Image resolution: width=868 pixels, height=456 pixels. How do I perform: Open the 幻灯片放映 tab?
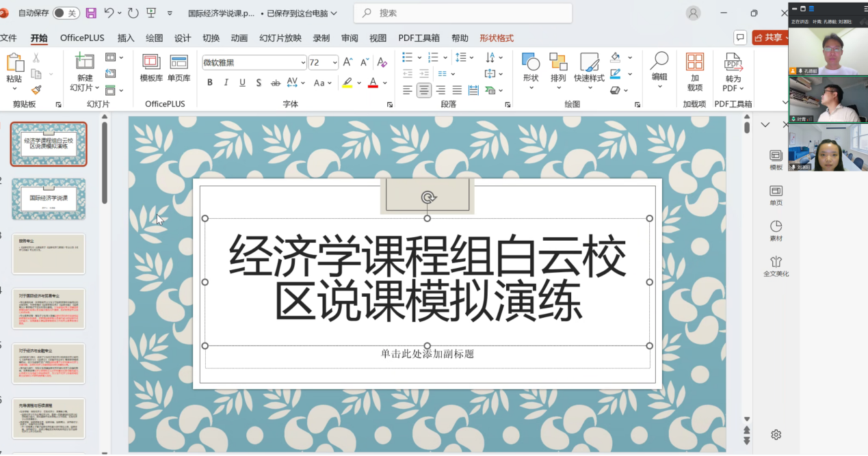pyautogui.click(x=280, y=38)
